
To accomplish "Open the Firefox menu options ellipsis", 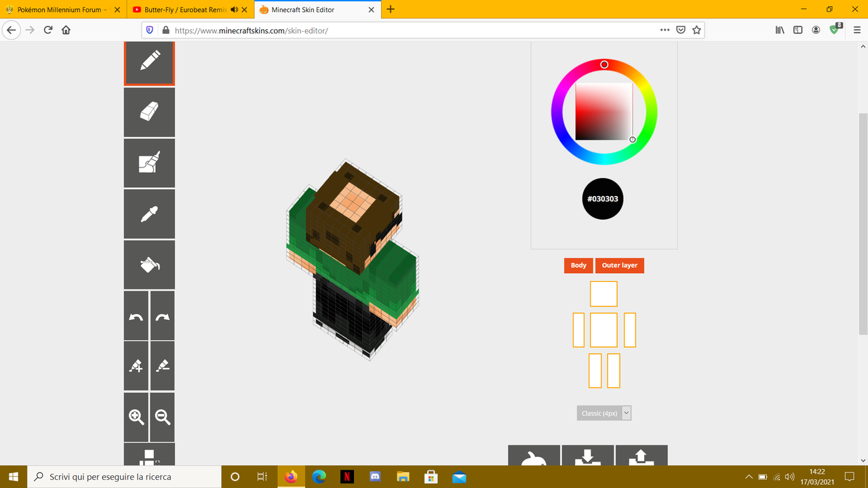I will (665, 30).
